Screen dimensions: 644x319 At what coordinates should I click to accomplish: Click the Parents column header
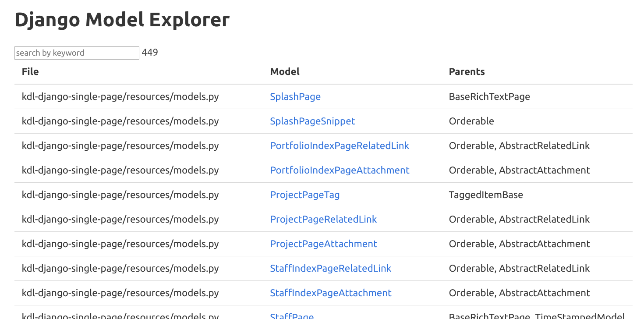pos(467,72)
